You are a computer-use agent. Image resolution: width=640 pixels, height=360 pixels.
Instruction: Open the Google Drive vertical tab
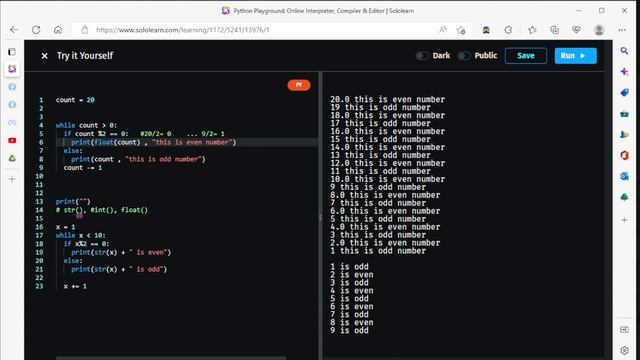point(12,158)
